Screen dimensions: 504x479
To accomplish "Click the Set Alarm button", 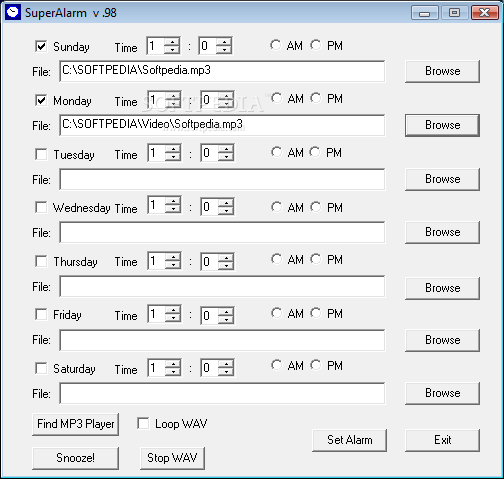I will click(x=349, y=440).
